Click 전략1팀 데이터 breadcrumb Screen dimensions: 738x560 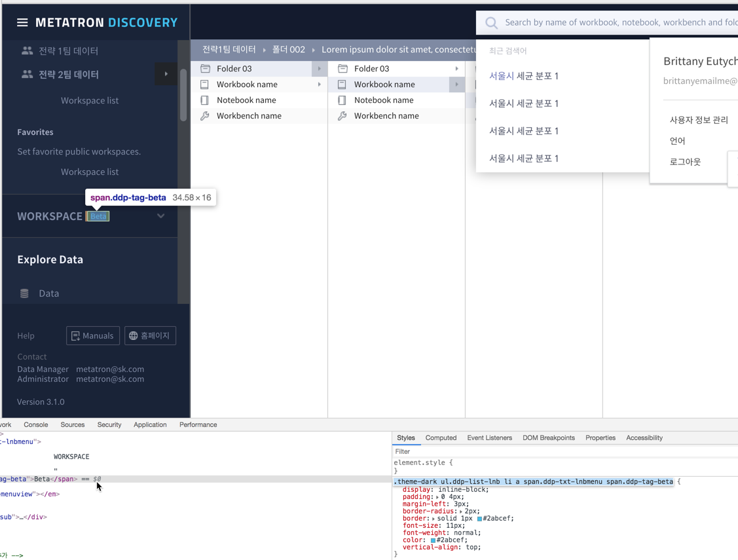point(229,49)
